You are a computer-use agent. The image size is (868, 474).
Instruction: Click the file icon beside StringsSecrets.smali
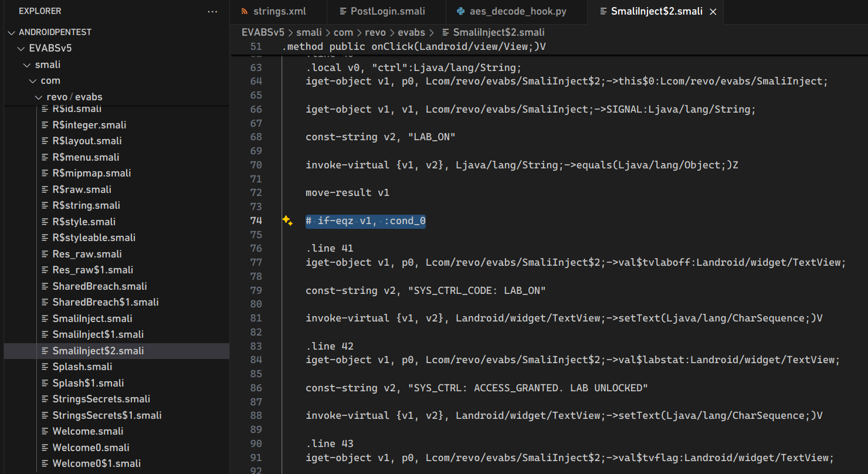click(45, 399)
